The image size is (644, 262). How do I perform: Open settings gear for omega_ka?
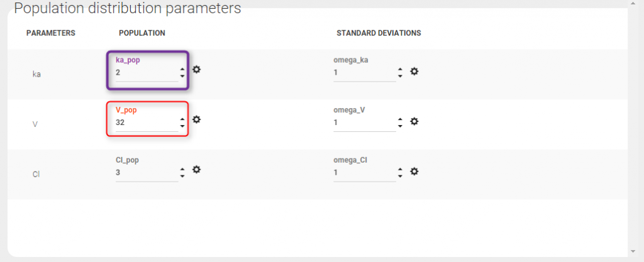414,72
